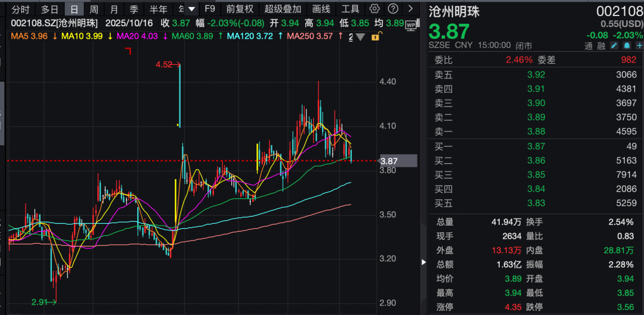
Task: Toggle the orange lock on indicators
Action: tap(374, 37)
